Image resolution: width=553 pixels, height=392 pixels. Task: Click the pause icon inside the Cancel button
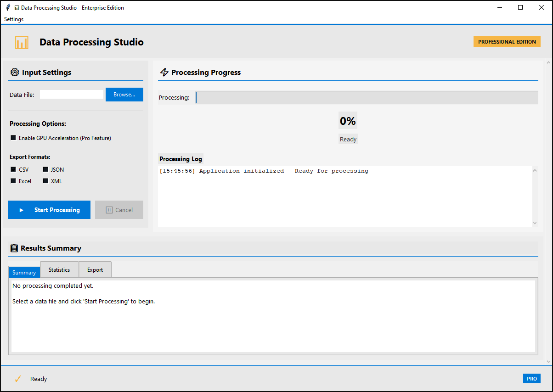point(108,210)
